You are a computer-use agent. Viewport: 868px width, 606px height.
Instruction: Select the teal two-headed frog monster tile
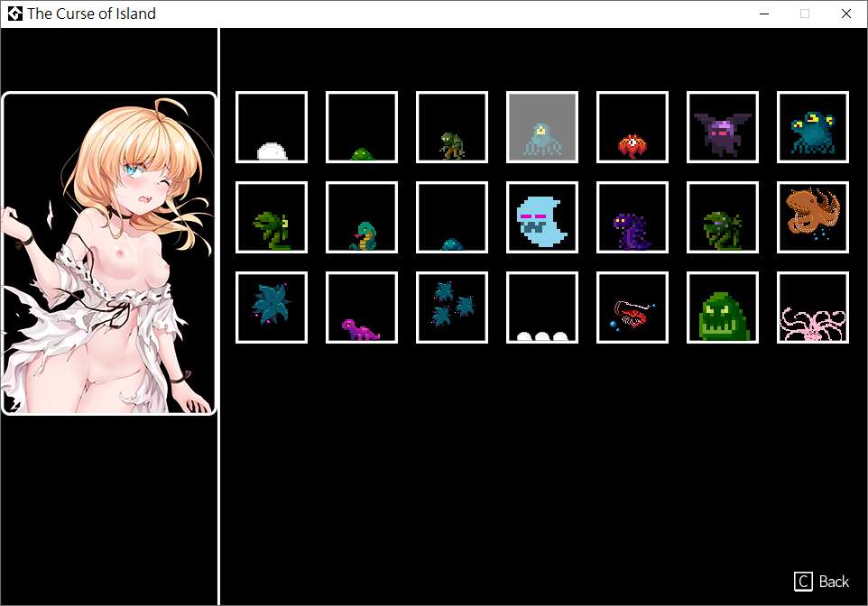pyautogui.click(x=813, y=127)
